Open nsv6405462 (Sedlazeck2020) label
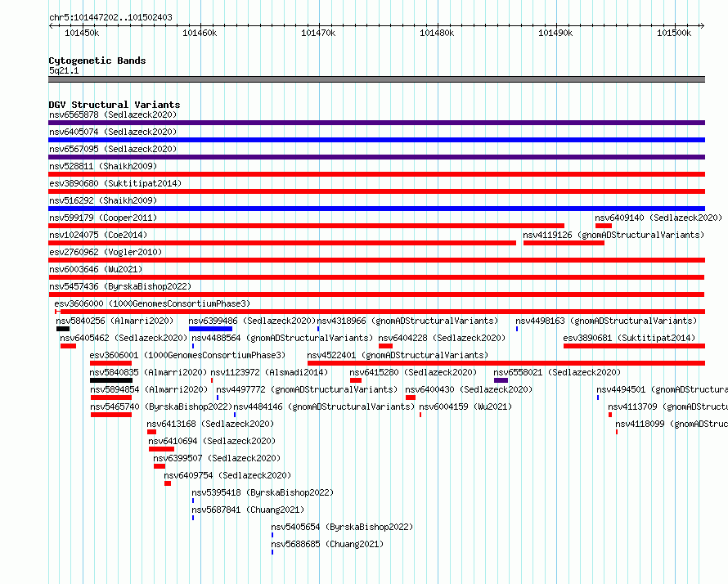Screen dimensions: 728x584 tap(124, 338)
